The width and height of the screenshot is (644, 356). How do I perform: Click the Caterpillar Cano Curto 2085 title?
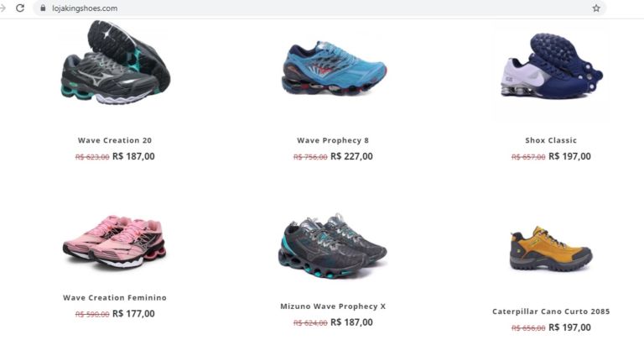551,311
